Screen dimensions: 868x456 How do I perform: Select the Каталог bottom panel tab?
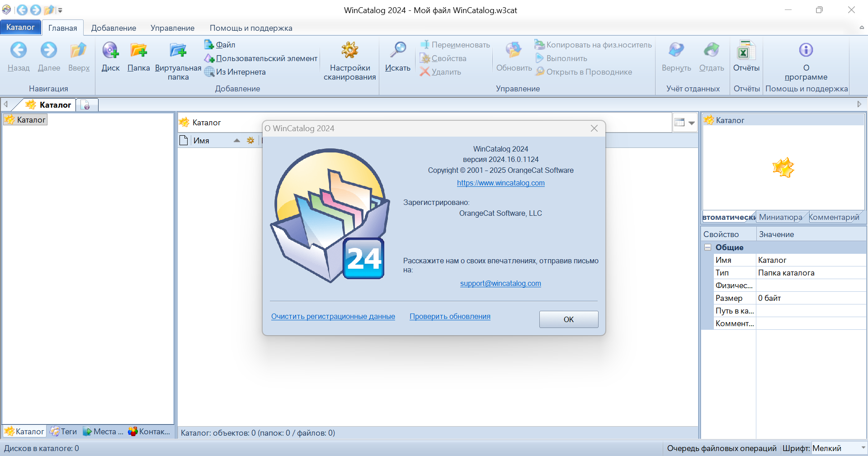pyautogui.click(x=24, y=432)
